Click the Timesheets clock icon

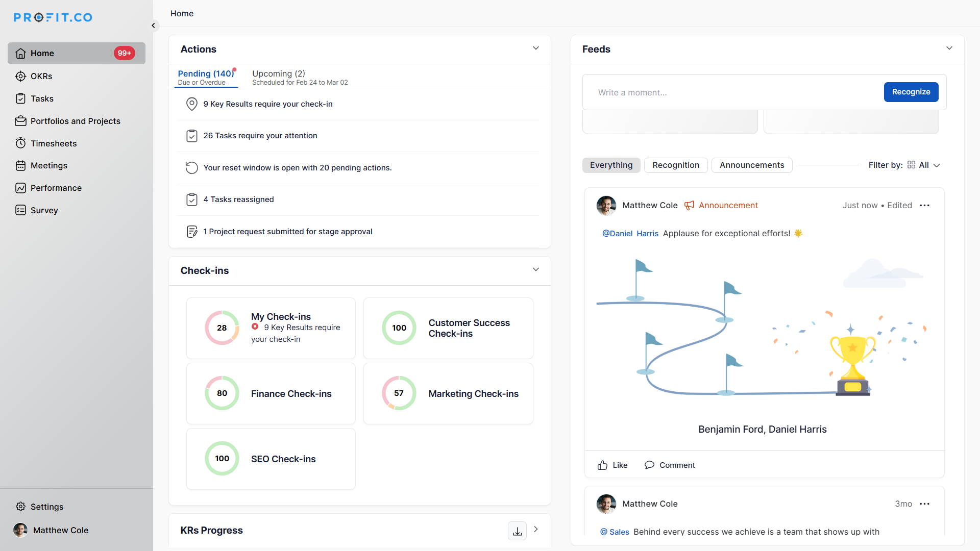click(20, 143)
